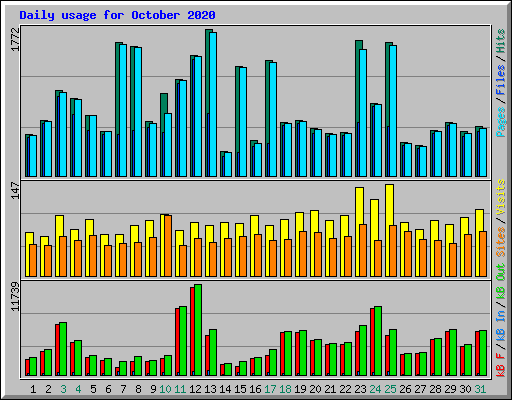Image resolution: width=512 pixels, height=400 pixels.
Task: Click the green kB Out bar for day 3
Action: [x=63, y=349]
